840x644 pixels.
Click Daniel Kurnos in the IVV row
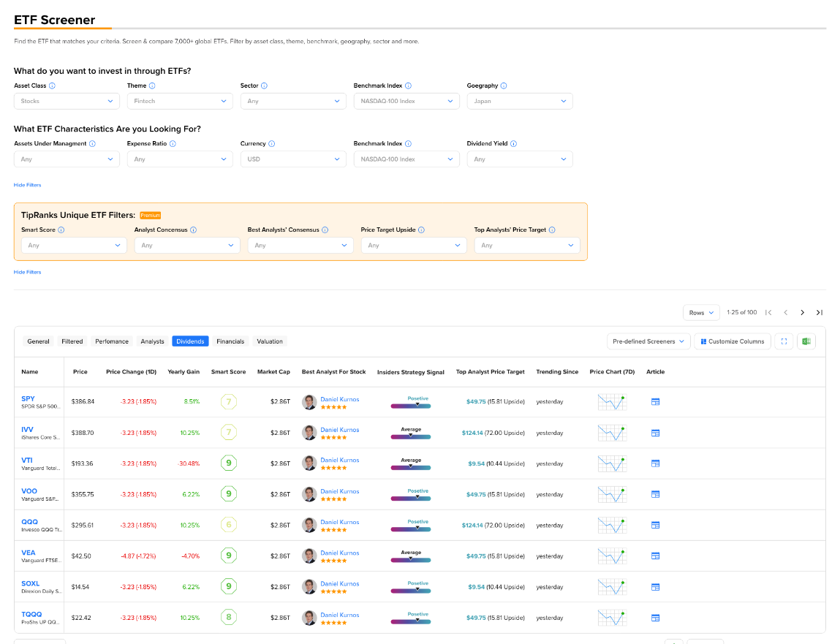tap(340, 430)
